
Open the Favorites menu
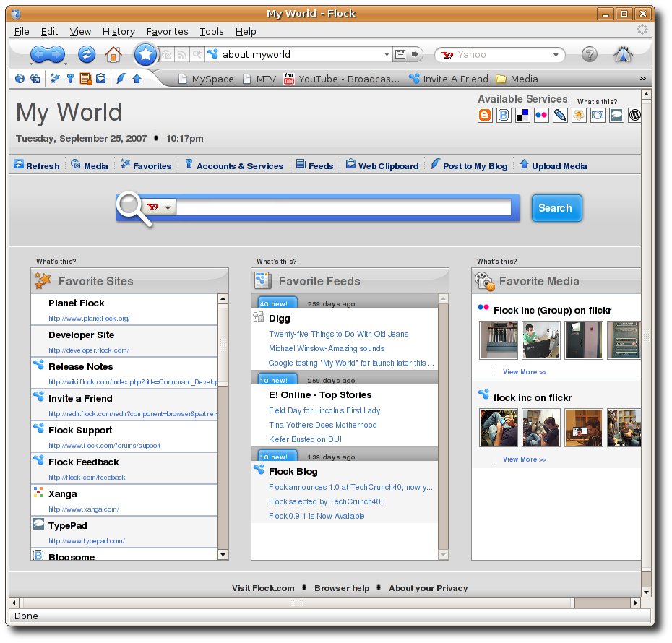click(167, 31)
